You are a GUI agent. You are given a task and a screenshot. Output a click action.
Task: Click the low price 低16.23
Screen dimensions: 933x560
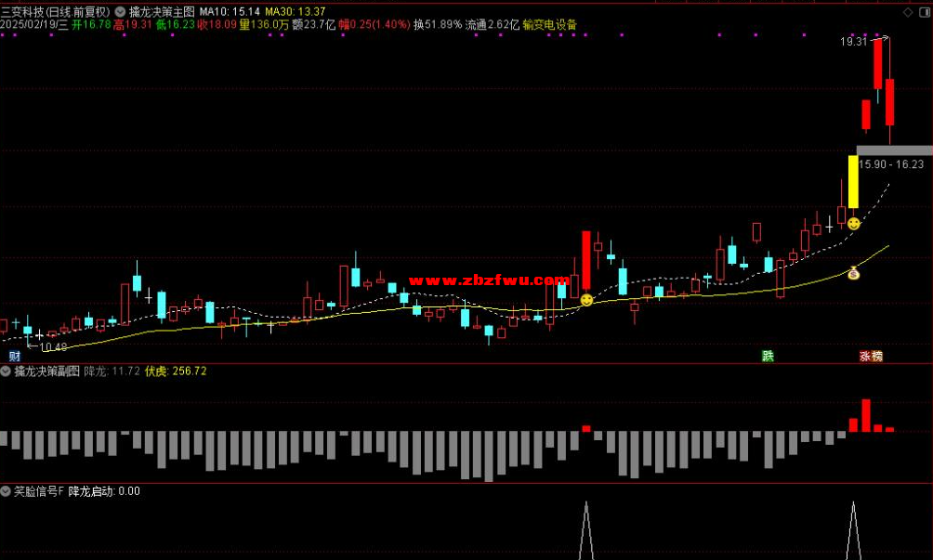point(176,24)
